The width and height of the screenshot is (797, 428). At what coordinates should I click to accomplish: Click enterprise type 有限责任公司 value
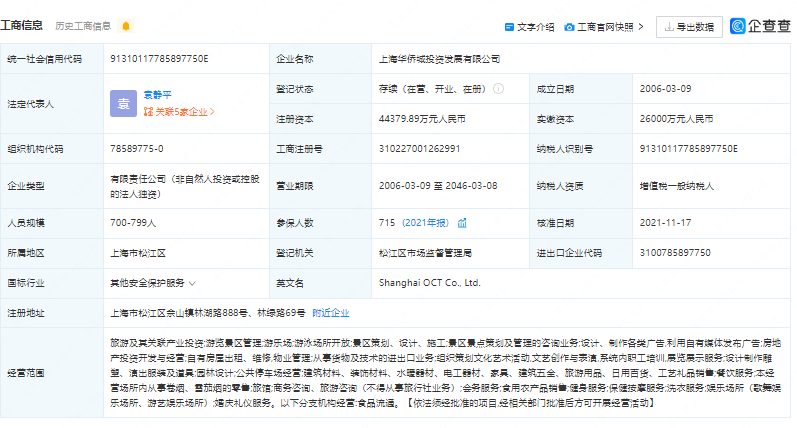point(185,186)
